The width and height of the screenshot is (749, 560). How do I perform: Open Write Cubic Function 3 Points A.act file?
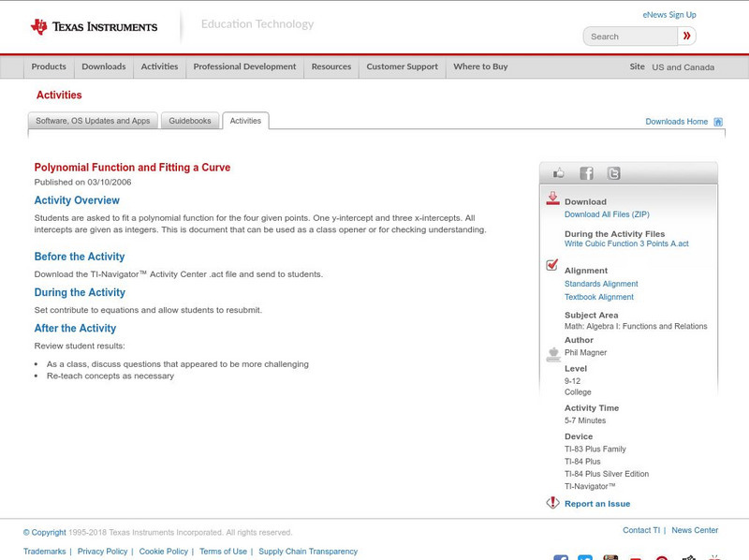(625, 243)
